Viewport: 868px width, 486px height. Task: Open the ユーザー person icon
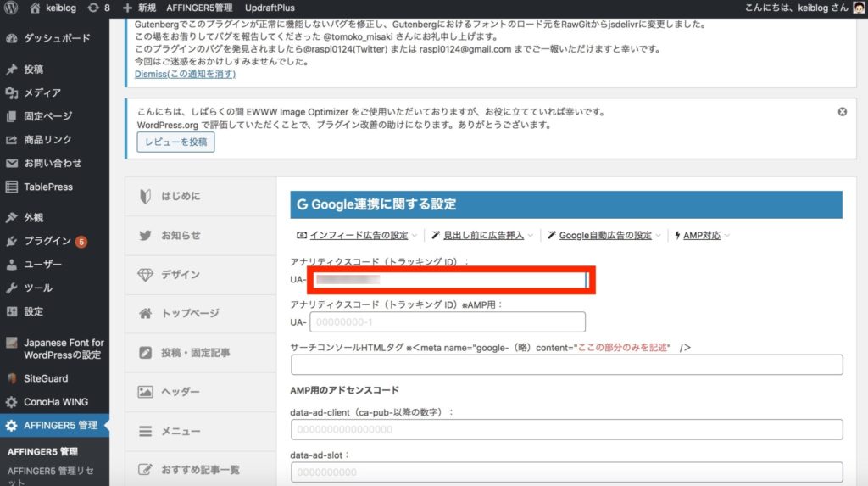[12, 265]
